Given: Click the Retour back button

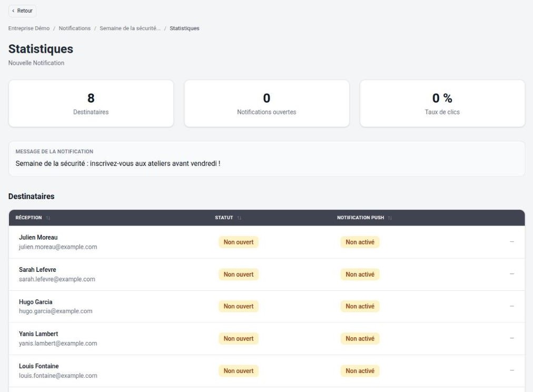Looking at the screenshot, I should pos(22,11).
